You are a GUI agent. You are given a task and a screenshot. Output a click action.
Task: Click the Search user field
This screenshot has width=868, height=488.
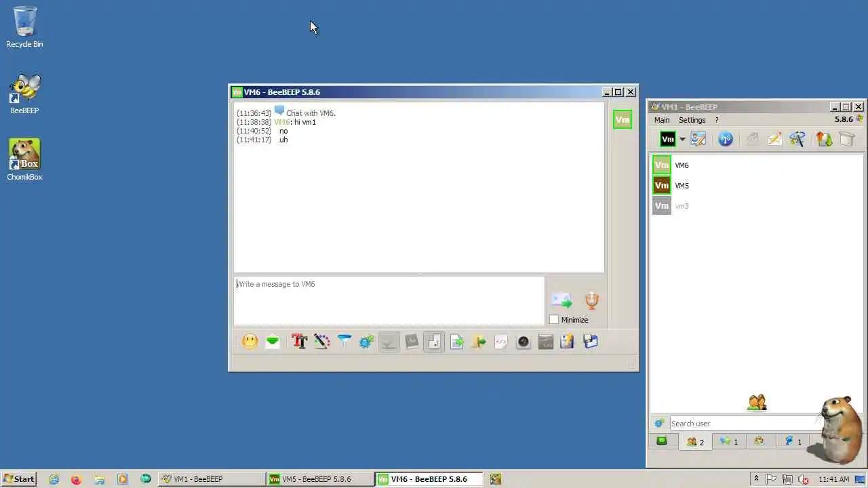745,424
